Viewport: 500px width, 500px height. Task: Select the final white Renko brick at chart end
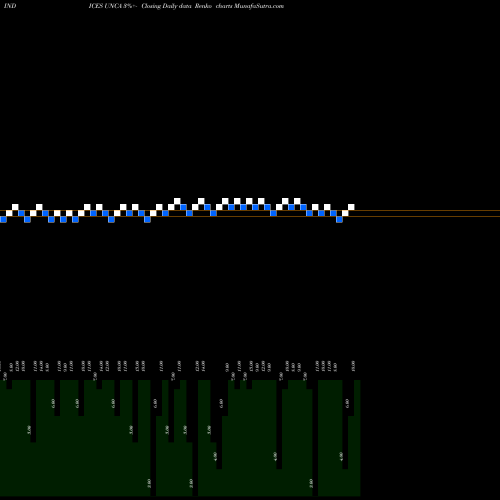351,207
